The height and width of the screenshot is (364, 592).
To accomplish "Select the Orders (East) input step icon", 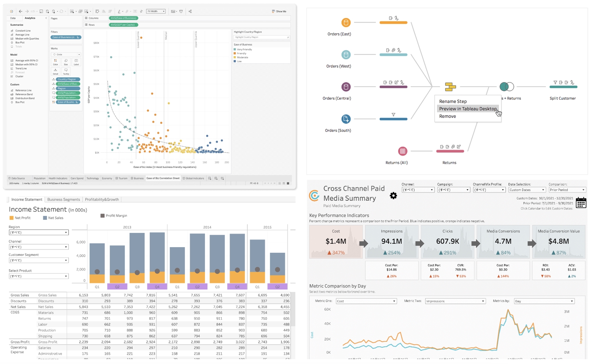I will [x=346, y=23].
